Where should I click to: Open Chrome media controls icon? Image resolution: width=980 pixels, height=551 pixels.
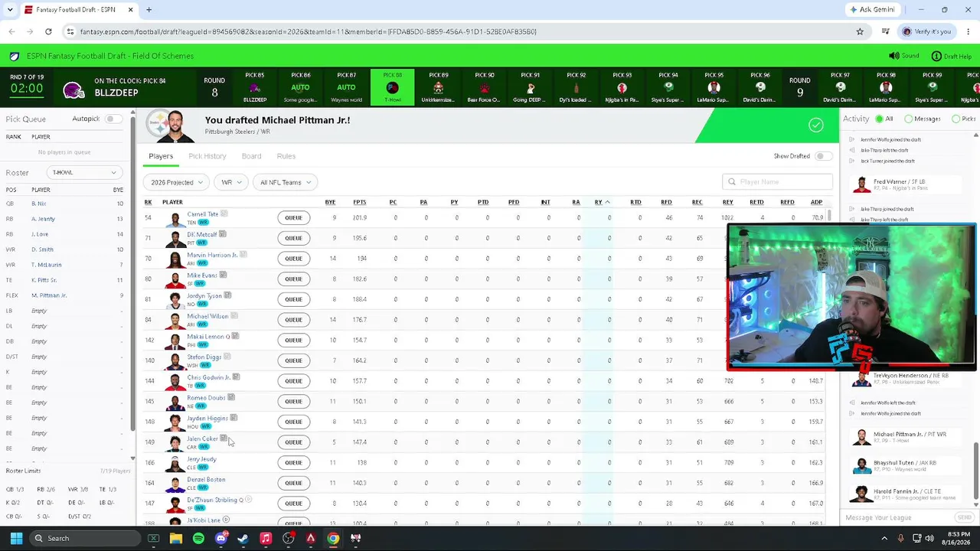click(886, 31)
